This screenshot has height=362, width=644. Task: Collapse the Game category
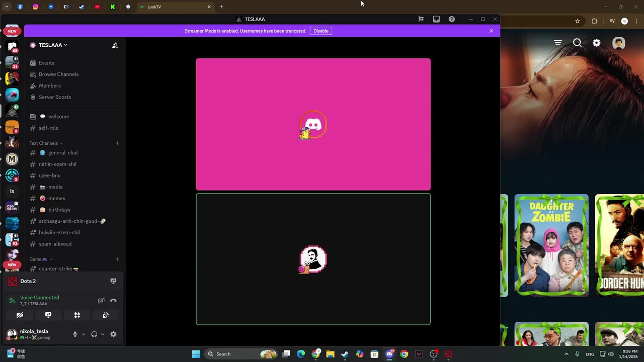41,259
